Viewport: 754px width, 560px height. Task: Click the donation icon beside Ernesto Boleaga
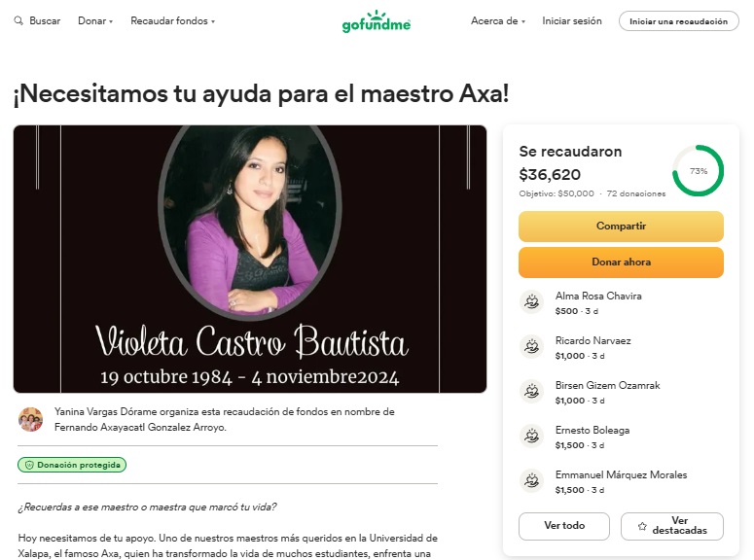pyautogui.click(x=532, y=437)
